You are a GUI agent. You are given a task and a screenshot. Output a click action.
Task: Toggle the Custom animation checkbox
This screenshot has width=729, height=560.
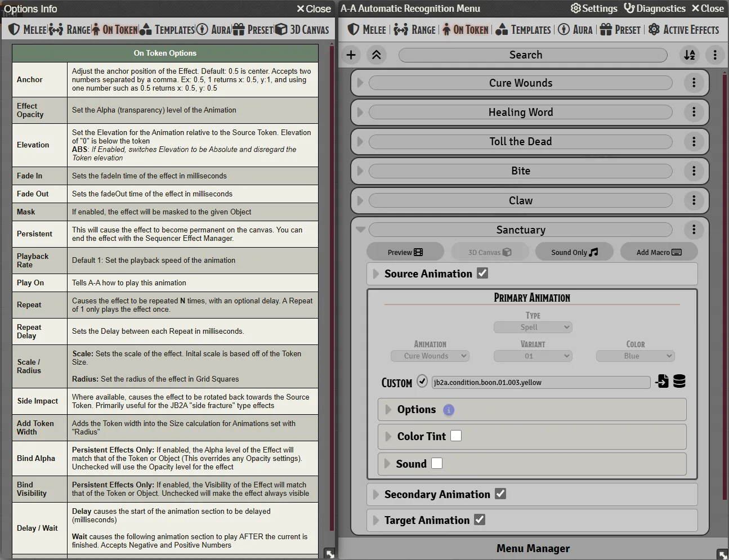pyautogui.click(x=422, y=381)
